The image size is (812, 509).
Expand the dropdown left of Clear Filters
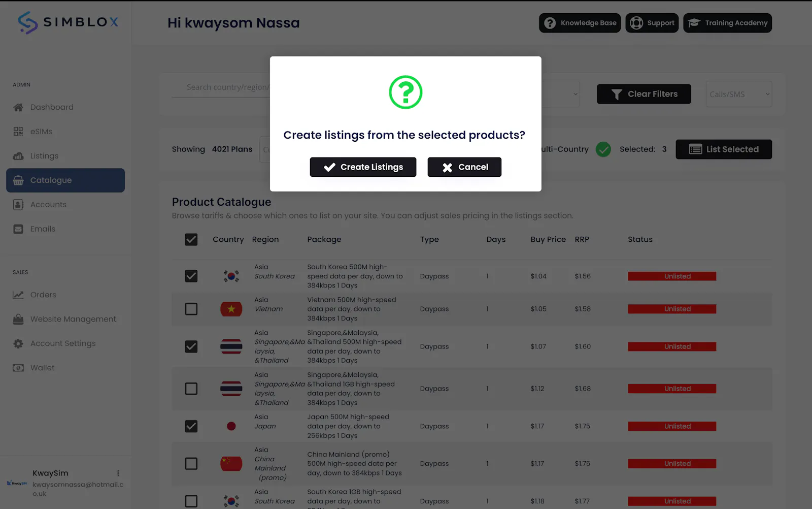(560, 94)
